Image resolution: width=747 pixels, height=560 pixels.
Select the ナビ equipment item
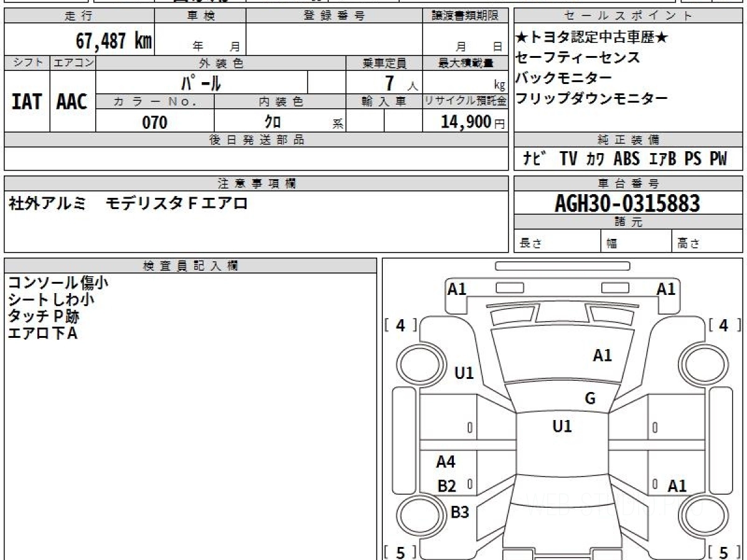(x=535, y=159)
